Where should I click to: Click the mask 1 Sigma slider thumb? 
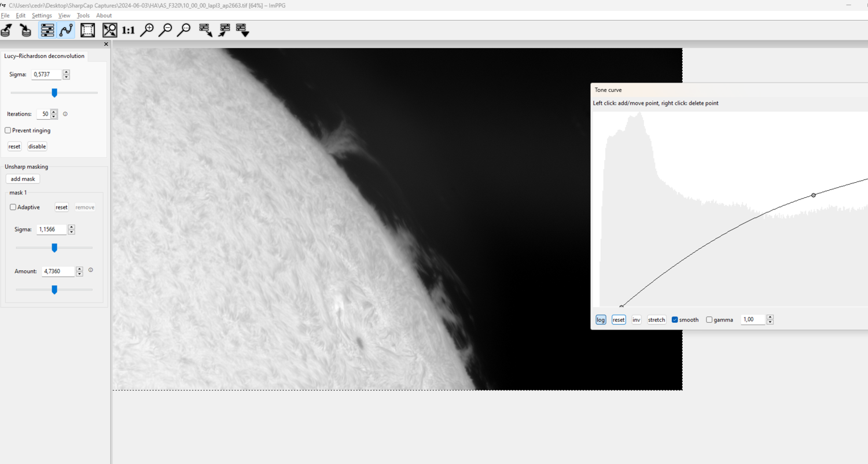pos(54,248)
